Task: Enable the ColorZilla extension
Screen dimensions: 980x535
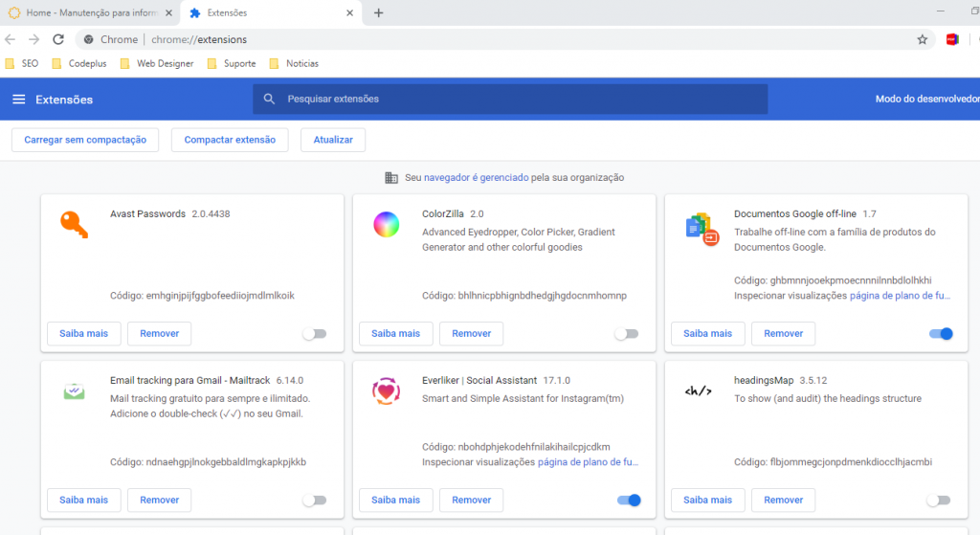Action: (x=627, y=334)
